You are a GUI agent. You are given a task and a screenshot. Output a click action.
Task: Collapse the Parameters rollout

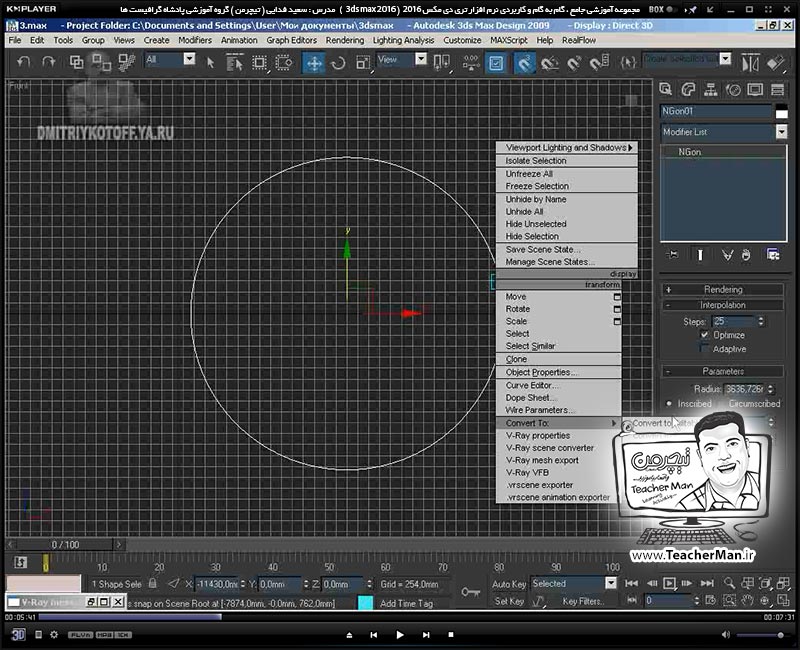[x=723, y=371]
